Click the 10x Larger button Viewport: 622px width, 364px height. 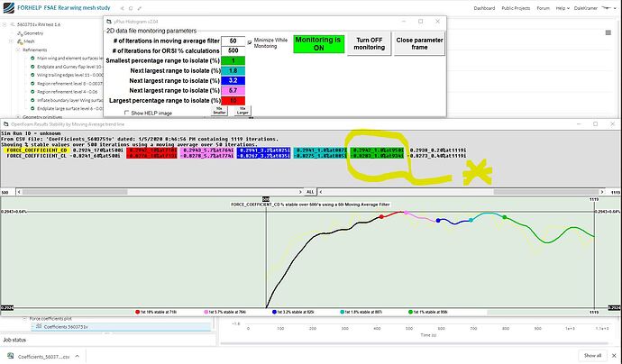point(242,111)
